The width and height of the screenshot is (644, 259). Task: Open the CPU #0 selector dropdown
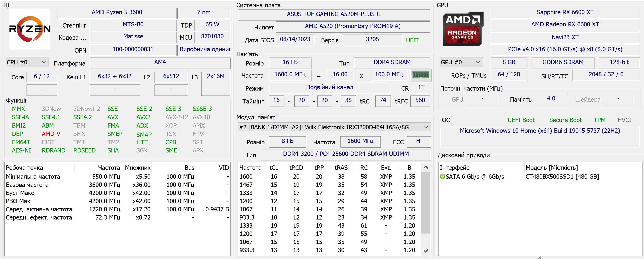tap(27, 62)
